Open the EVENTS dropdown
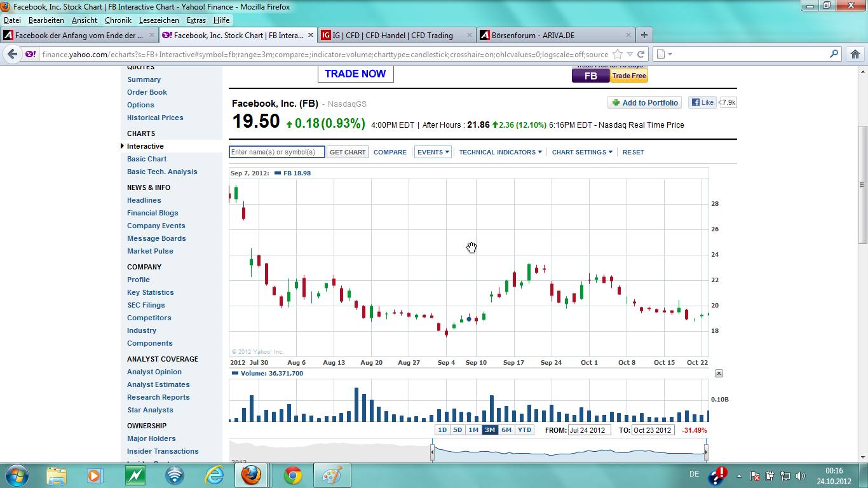Viewport: 868px width, 488px height. point(433,152)
